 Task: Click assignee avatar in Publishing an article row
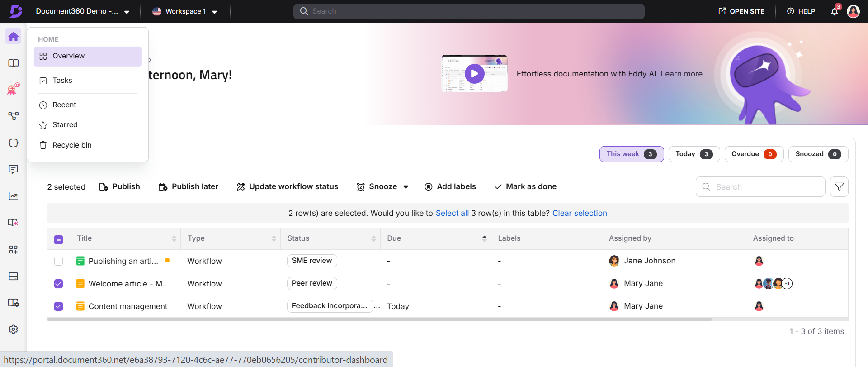759,261
